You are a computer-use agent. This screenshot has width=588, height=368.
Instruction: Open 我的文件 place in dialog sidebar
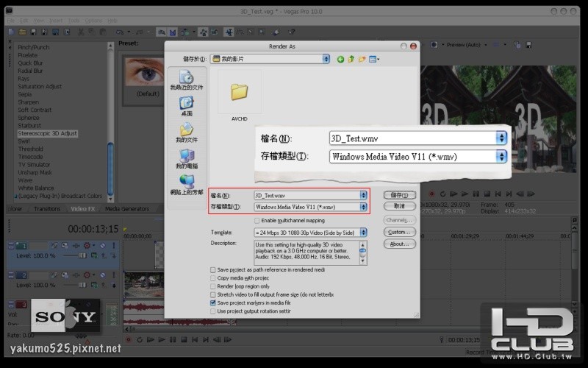click(187, 132)
